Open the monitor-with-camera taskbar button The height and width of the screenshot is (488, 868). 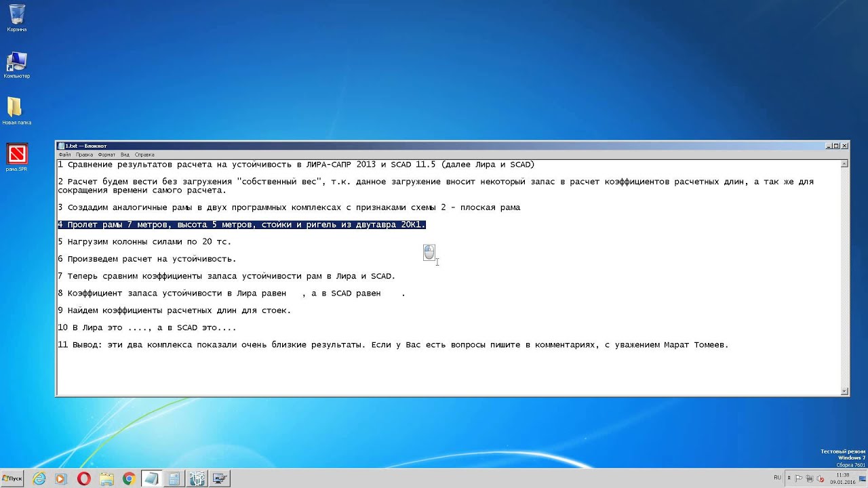pos(220,479)
